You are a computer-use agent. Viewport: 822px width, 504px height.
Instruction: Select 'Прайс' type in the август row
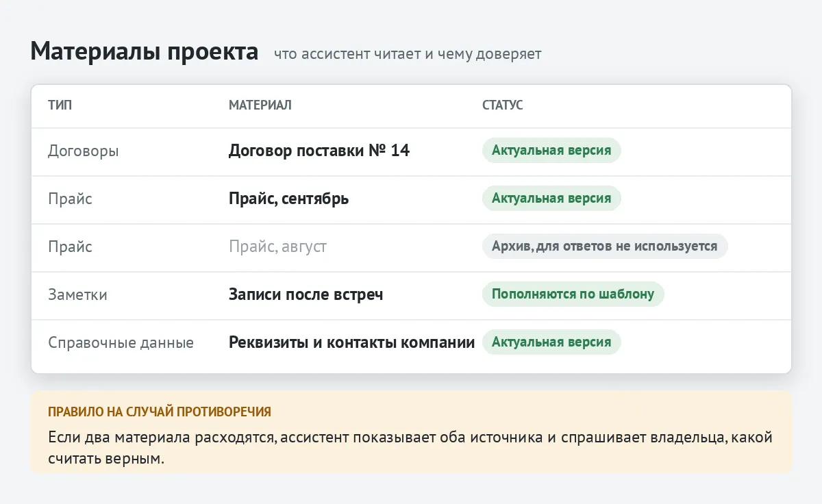70,247
